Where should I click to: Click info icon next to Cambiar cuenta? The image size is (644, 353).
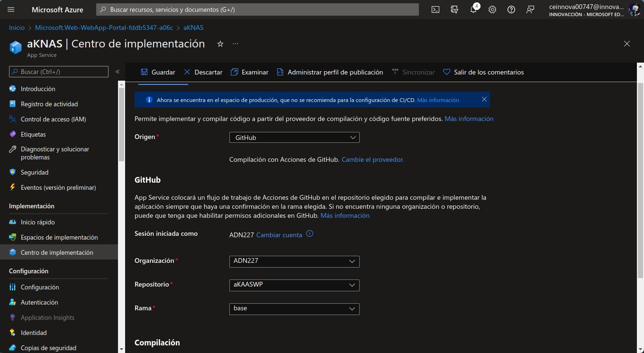(x=310, y=234)
